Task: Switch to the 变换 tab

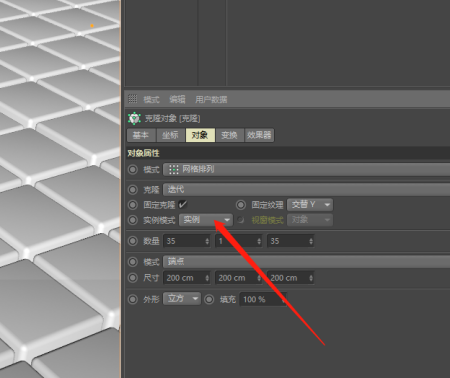Action: point(229,135)
